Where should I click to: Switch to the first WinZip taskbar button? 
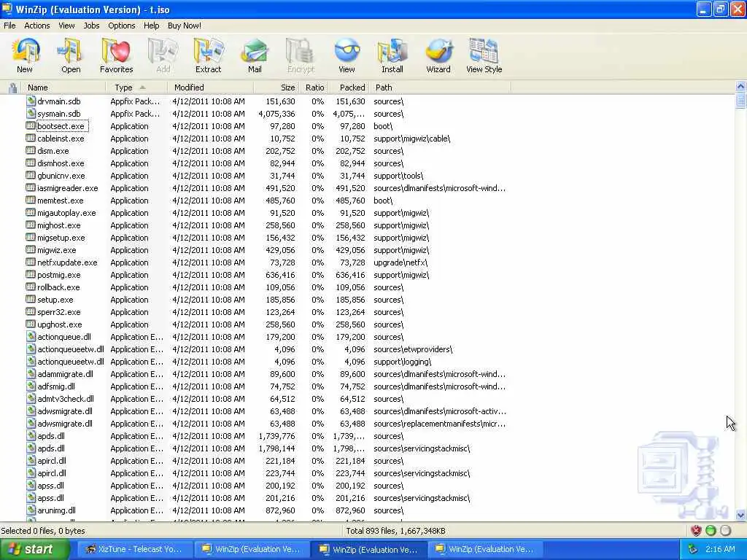(x=251, y=549)
